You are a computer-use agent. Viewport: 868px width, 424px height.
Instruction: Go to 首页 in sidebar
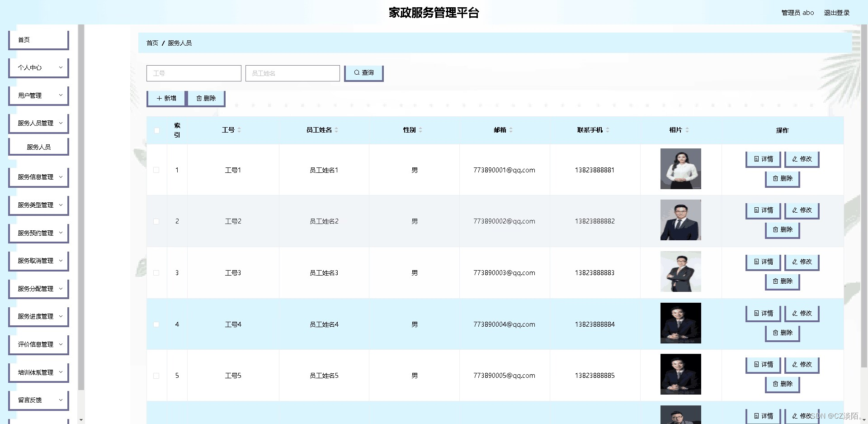coord(38,40)
